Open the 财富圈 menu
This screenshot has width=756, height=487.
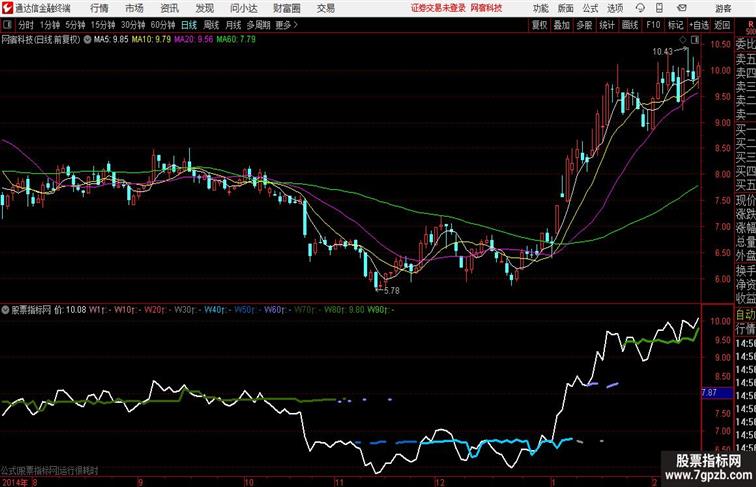(286, 8)
